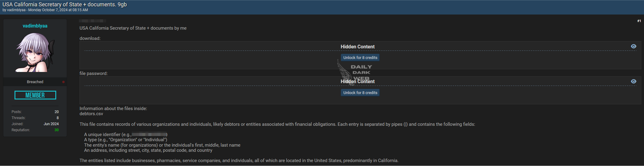Click eye icon in file password Hidden Content box
644x166 pixels.
click(x=634, y=81)
